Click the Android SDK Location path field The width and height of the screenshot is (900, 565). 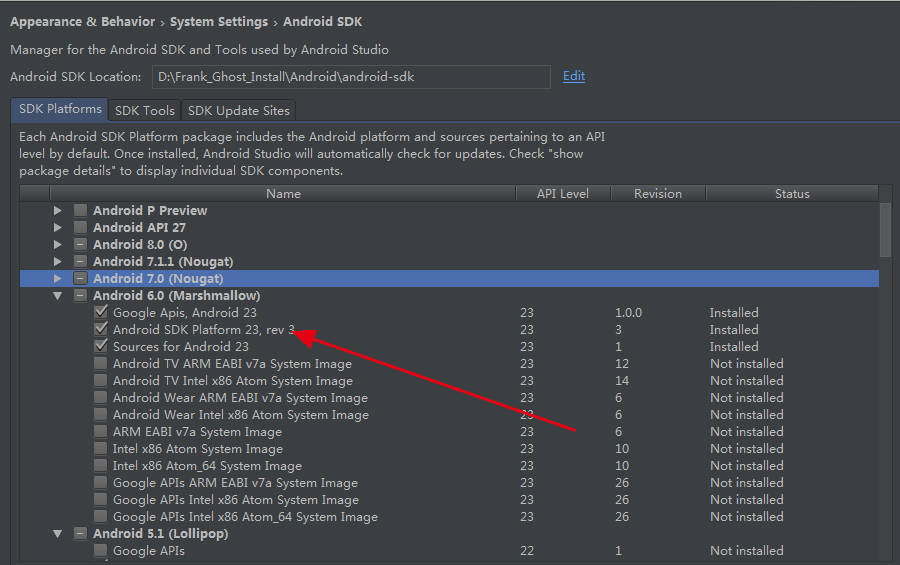tap(351, 77)
